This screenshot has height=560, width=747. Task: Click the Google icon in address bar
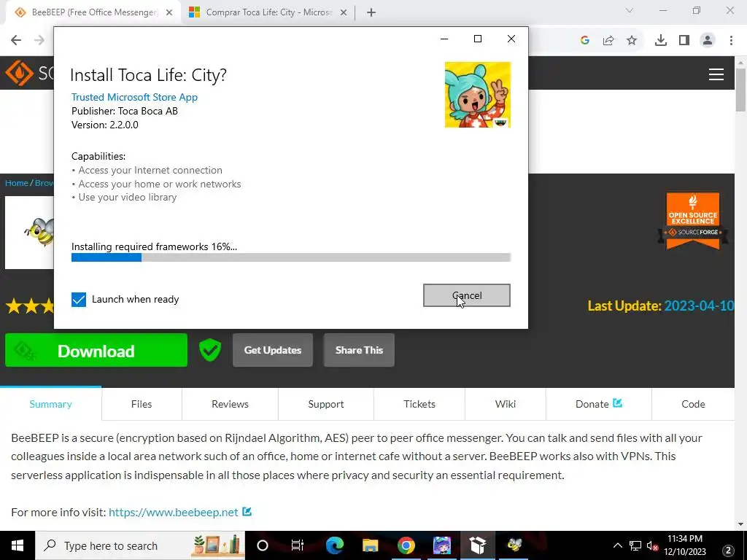(585, 41)
